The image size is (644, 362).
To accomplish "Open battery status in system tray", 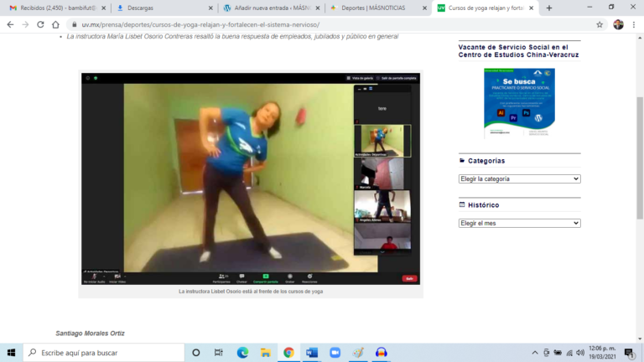I will click(x=558, y=353).
